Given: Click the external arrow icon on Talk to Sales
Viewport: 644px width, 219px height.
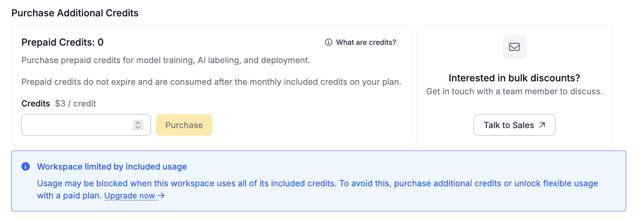Looking at the screenshot, I should click(x=542, y=125).
